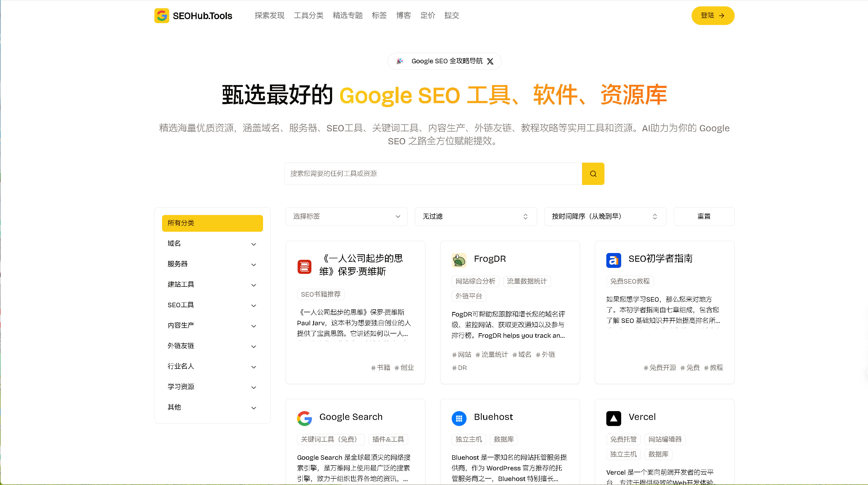
Task: Click the #教程 hashtag
Action: pos(713,367)
